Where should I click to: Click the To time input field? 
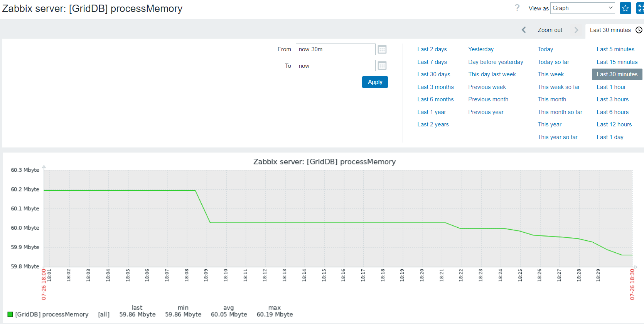335,66
